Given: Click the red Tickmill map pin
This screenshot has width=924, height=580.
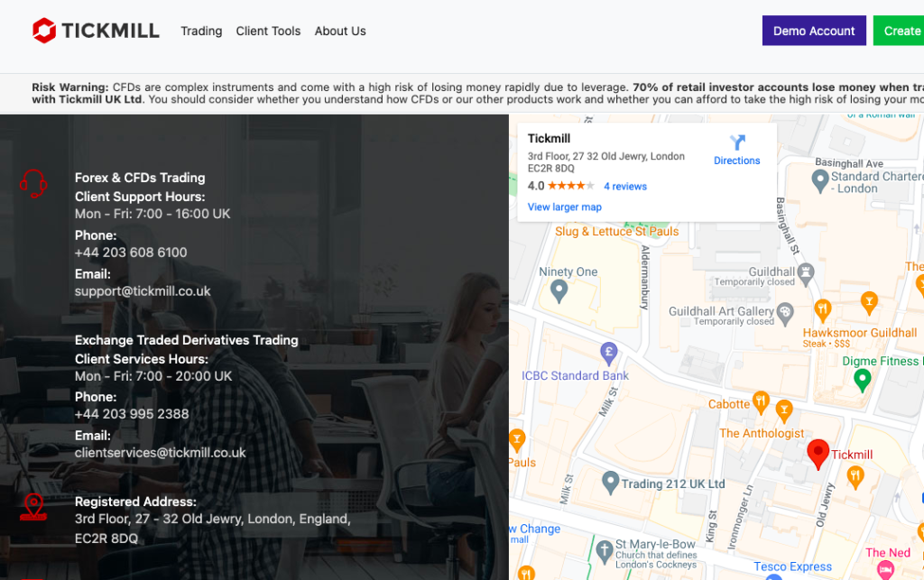Looking at the screenshot, I should 818,453.
